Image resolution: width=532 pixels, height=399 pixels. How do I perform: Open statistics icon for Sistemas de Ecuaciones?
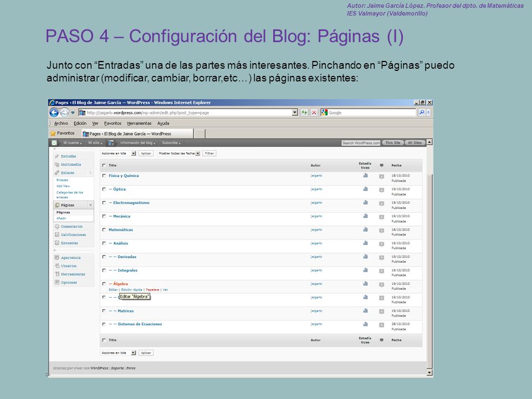tap(365, 324)
